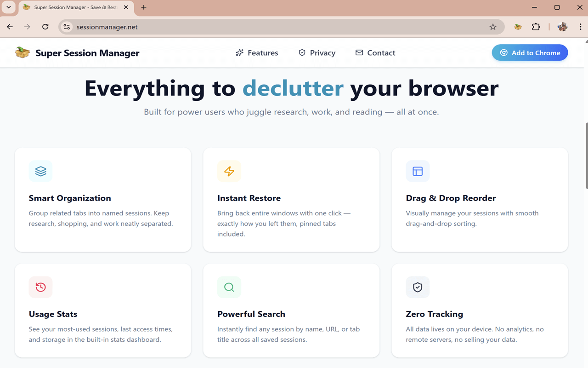This screenshot has width=588, height=368.
Task: Click the All data lives on your device text
Action: [475, 334]
